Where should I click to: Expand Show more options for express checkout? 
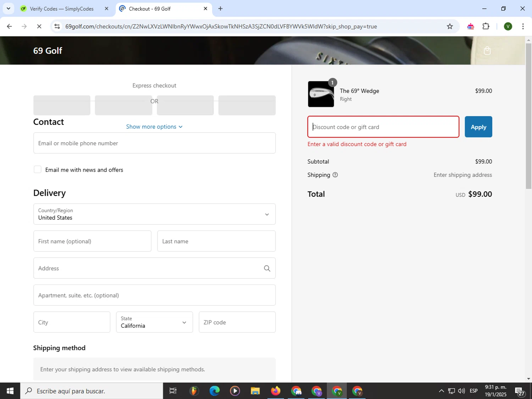pos(154,127)
